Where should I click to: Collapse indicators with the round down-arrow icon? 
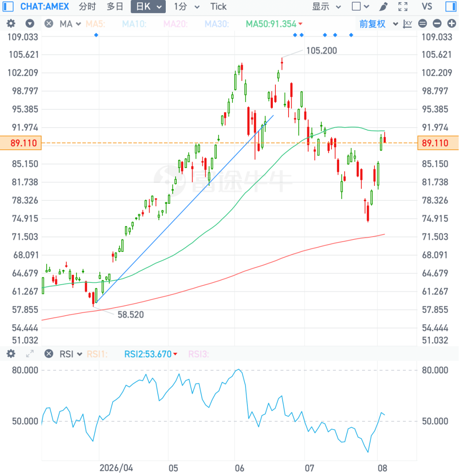point(30,23)
